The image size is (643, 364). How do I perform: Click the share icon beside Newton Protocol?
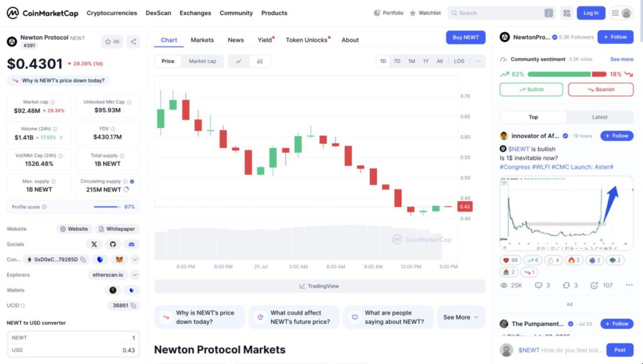coord(133,42)
